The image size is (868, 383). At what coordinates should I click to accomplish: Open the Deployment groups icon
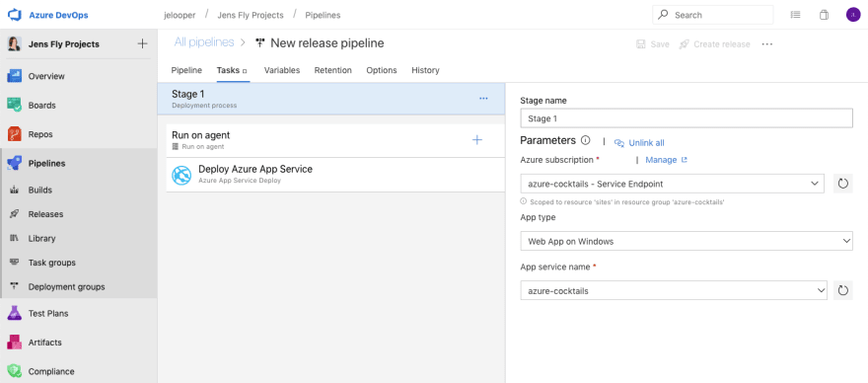15,286
